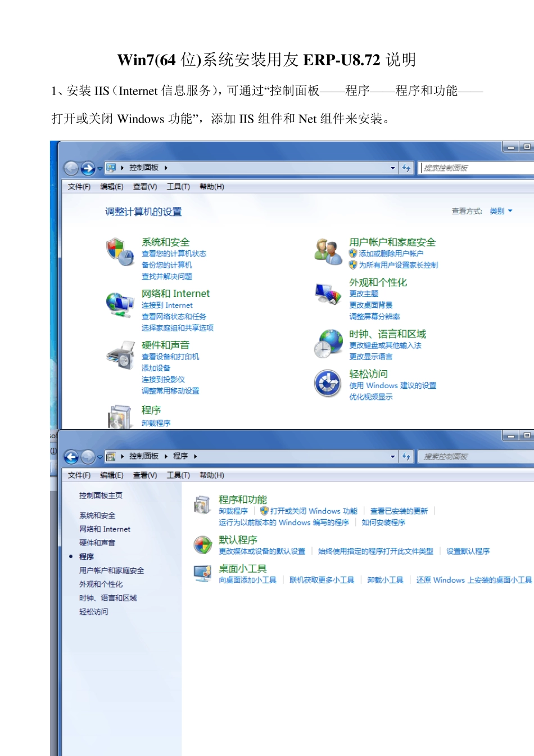Image resolution: width=534 pixels, height=756 pixels.
Task: Click 控制面板主页 in left sidebar
Action: 101,496
